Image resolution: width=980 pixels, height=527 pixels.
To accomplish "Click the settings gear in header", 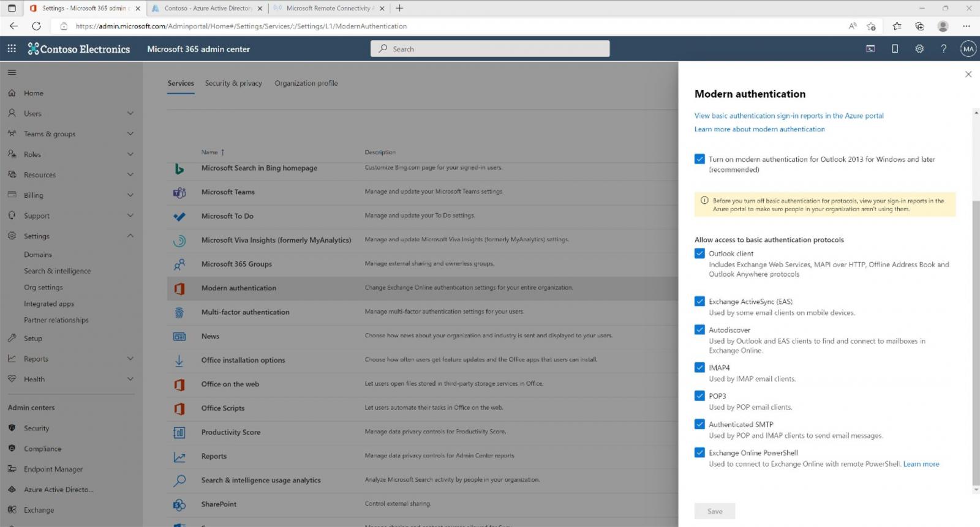I will click(919, 49).
